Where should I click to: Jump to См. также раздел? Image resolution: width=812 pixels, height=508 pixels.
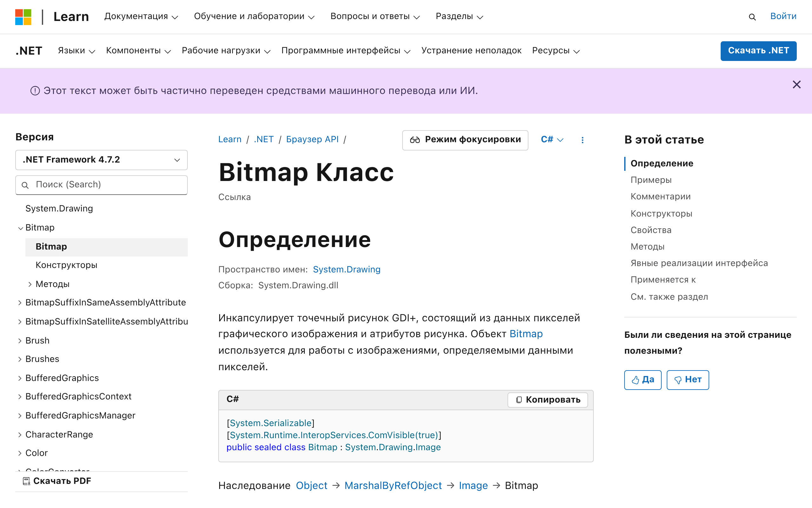[669, 297]
